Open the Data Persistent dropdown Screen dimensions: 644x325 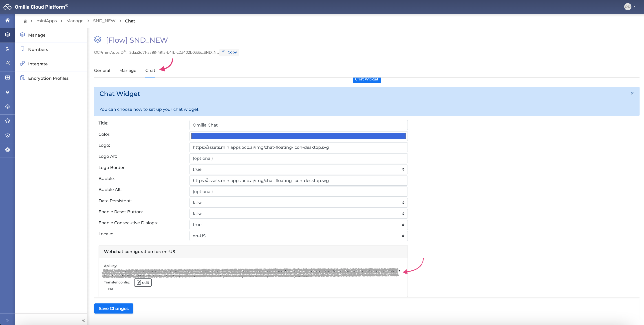298,203
